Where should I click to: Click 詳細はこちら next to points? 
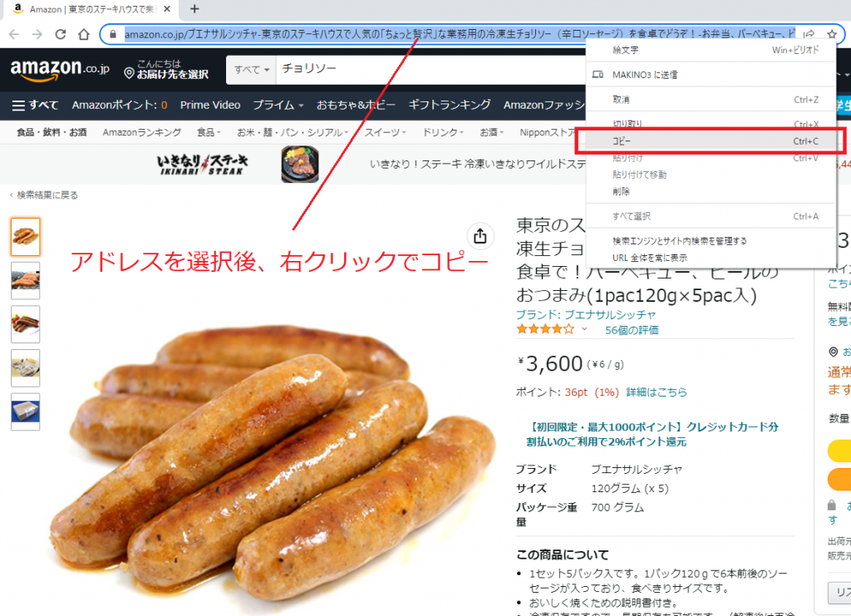(x=657, y=392)
